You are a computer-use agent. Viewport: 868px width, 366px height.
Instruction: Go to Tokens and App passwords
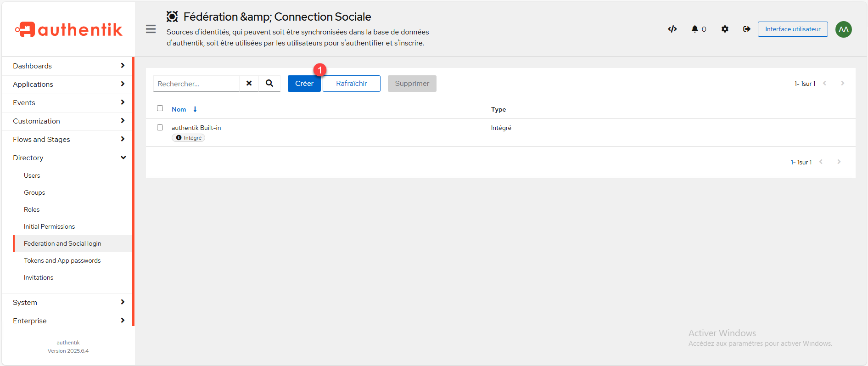coord(62,260)
